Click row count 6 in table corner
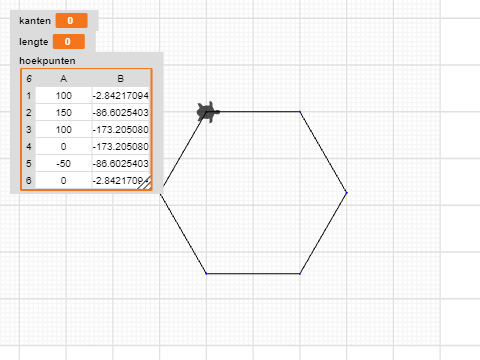Image resolution: width=480 pixels, height=360 pixels. tap(29, 79)
